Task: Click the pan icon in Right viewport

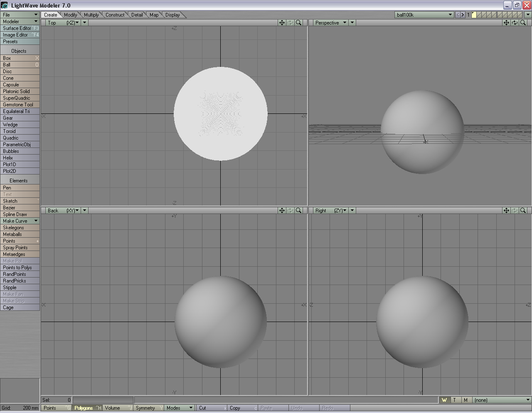Action: (506, 211)
